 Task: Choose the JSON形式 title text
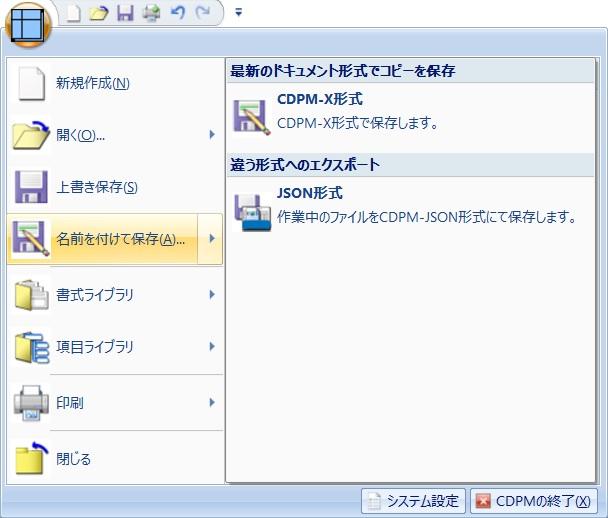(310, 193)
